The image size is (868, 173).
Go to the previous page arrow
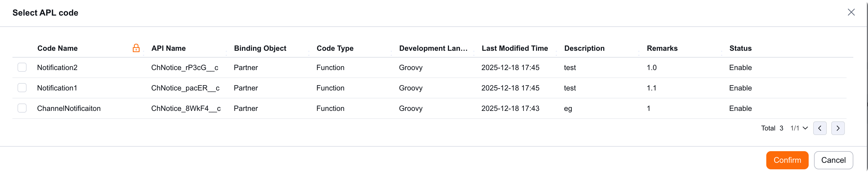pyautogui.click(x=820, y=128)
